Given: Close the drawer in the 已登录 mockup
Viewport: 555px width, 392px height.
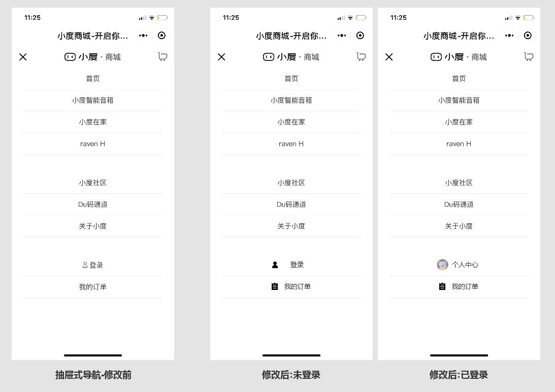Looking at the screenshot, I should tap(389, 57).
